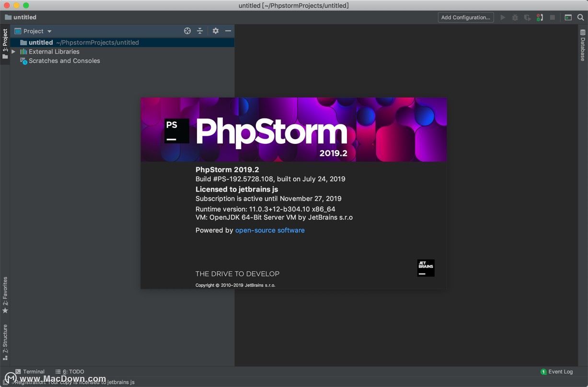588x387 pixels.
Task: Click the Project panel window icon
Action: [18, 31]
